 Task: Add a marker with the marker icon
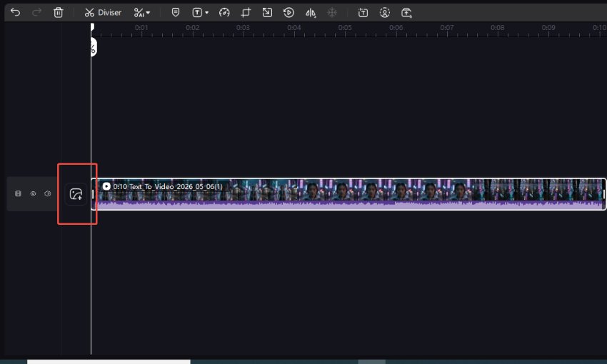(x=176, y=12)
